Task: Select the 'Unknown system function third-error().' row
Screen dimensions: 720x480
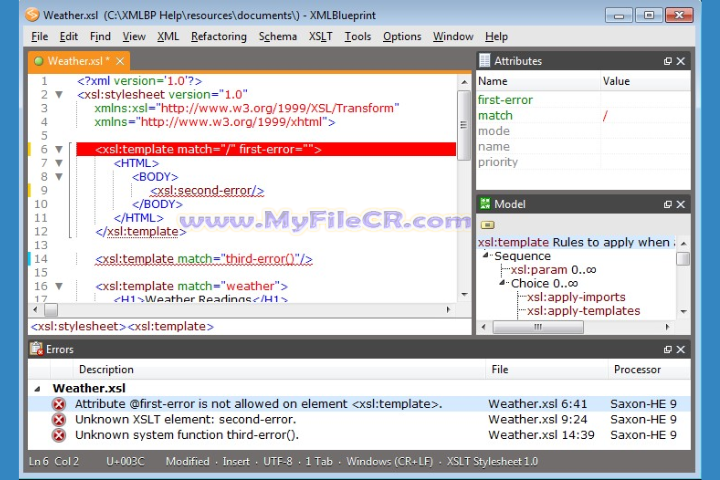Action: 360,435
